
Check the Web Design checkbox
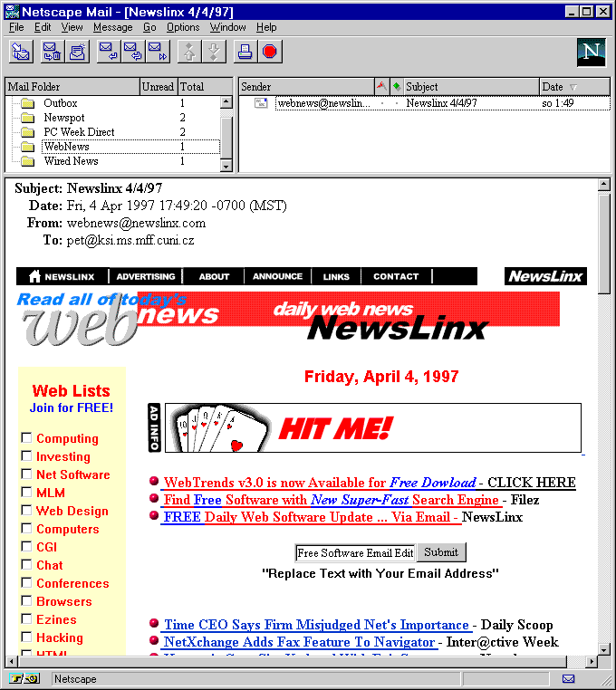(x=26, y=510)
